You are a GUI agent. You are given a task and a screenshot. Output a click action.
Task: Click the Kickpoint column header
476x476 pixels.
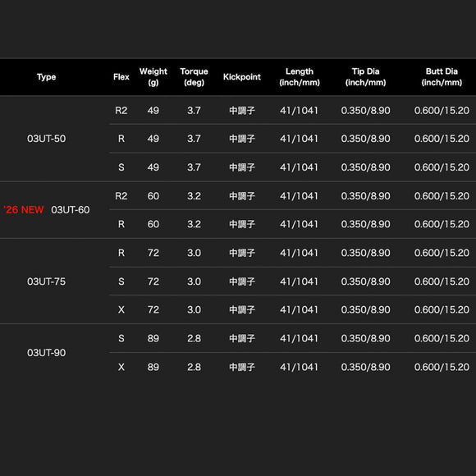point(242,77)
